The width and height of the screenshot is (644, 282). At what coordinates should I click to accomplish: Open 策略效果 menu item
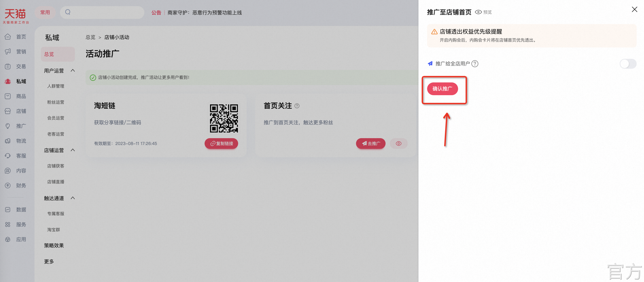point(54,245)
